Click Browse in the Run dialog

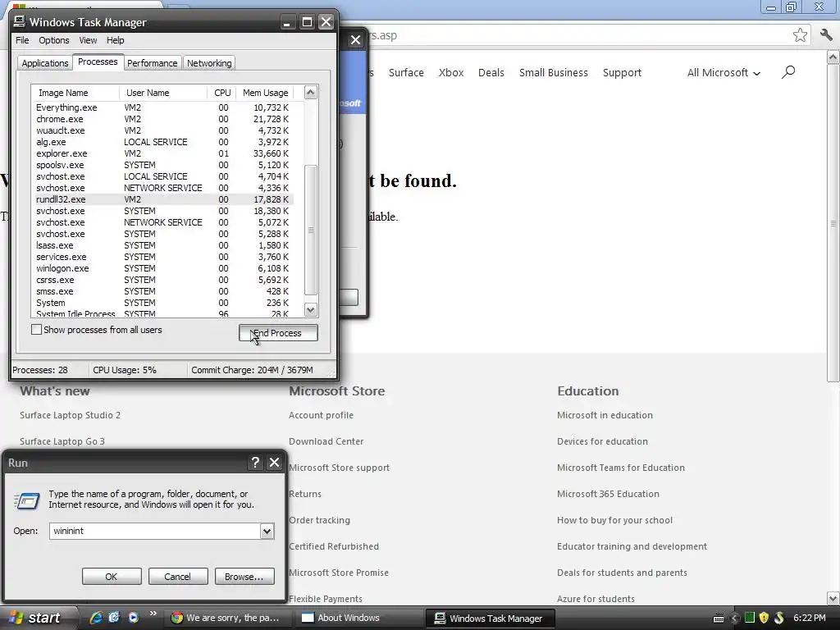click(x=244, y=577)
